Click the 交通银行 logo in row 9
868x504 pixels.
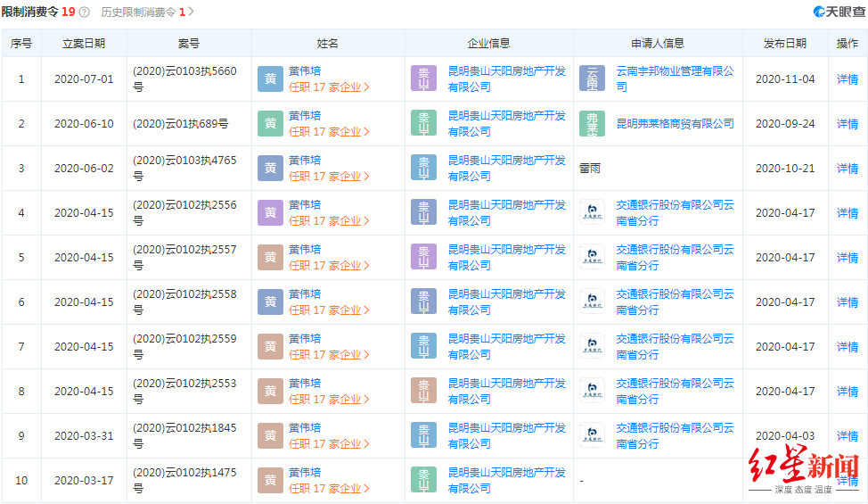[x=593, y=435]
